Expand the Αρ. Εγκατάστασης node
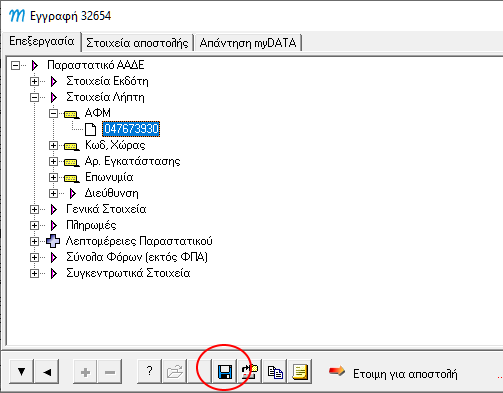The height and width of the screenshot is (393, 503). click(53, 161)
